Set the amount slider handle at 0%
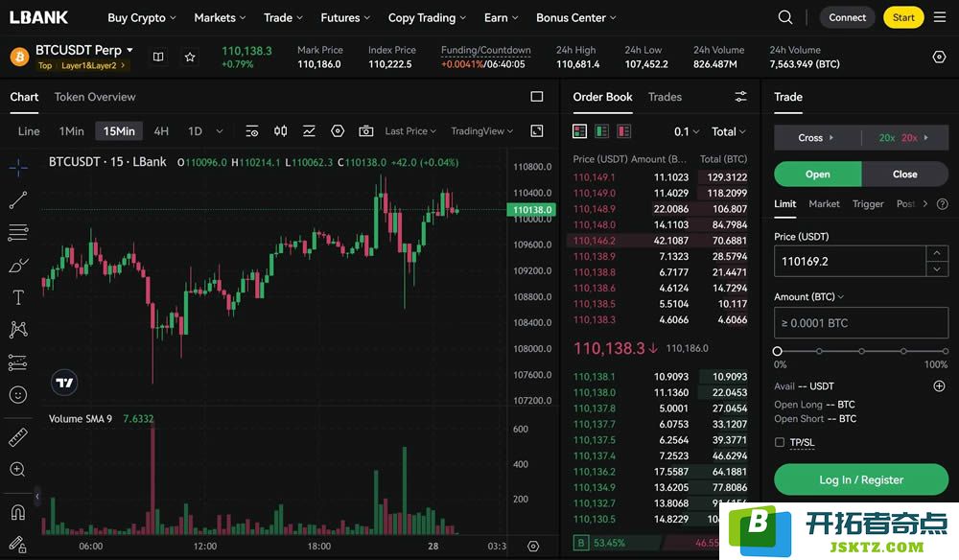Screen dimensions: 959x560 point(778,351)
